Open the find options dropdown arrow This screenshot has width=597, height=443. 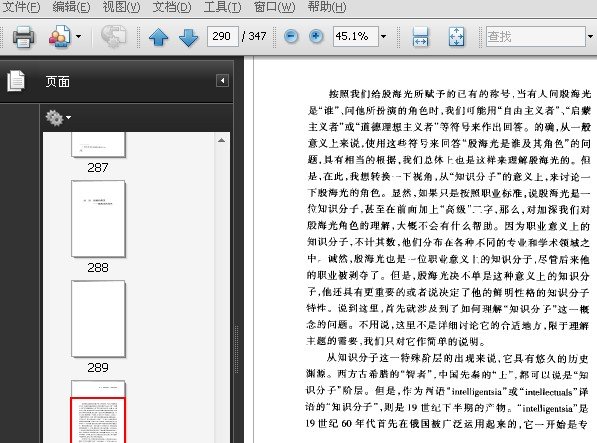(x=590, y=37)
